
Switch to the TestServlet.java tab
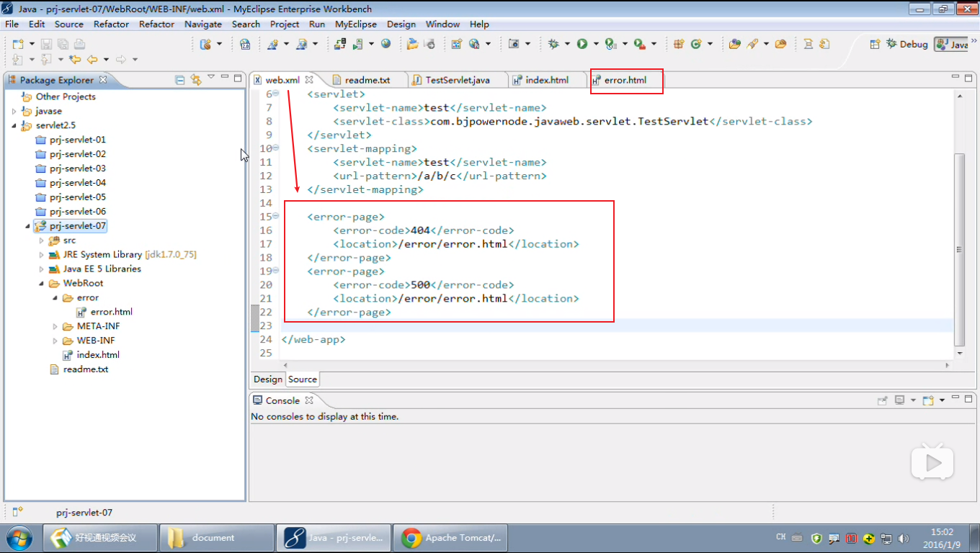[x=458, y=80]
